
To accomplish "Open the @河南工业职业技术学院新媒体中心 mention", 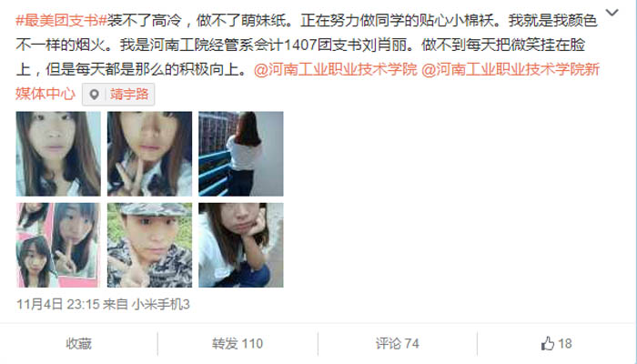I will [x=511, y=69].
